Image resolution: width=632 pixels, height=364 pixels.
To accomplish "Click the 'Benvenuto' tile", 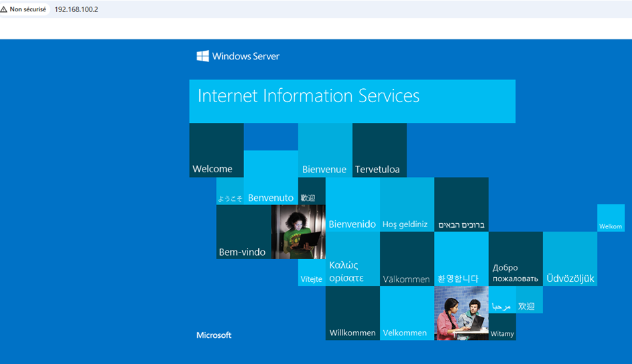I will 271,178.
